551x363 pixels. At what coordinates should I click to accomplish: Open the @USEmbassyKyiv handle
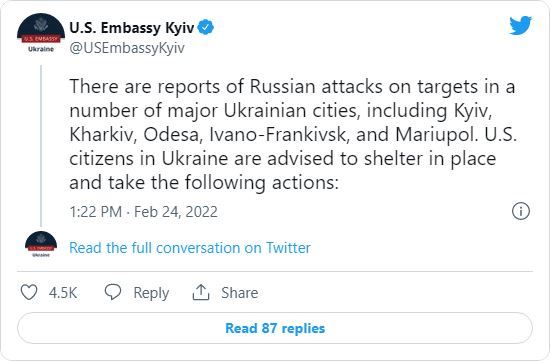127,48
